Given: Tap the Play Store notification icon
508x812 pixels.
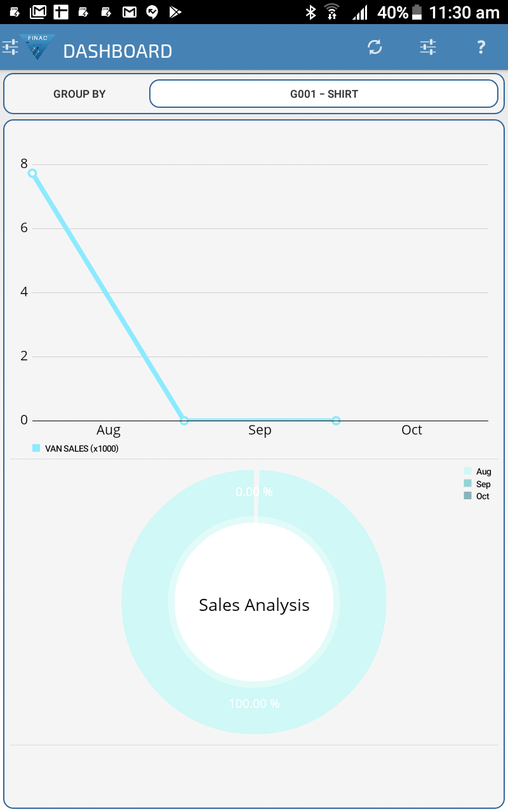Looking at the screenshot, I should 175,11.
